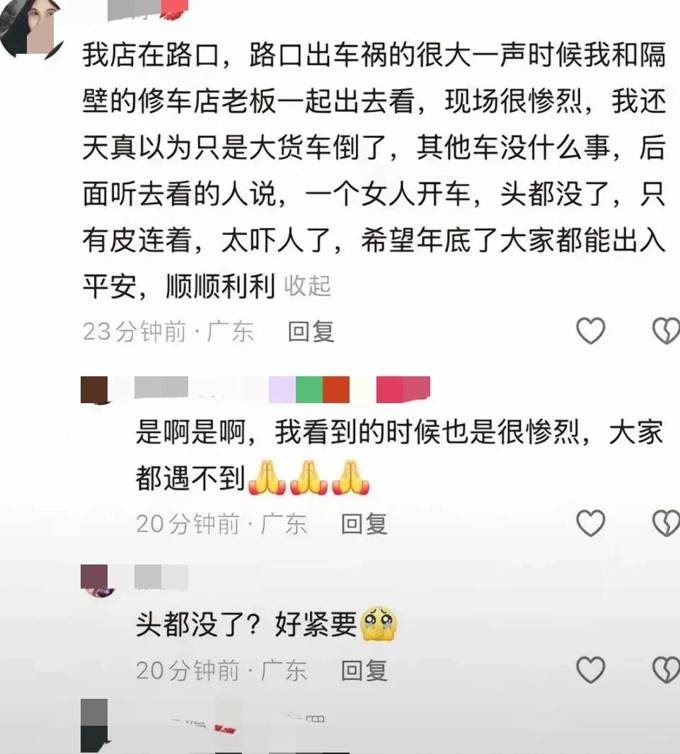Tap broken heart on 头都没了 reply
The width and height of the screenshot is (680, 754).
coord(667,670)
